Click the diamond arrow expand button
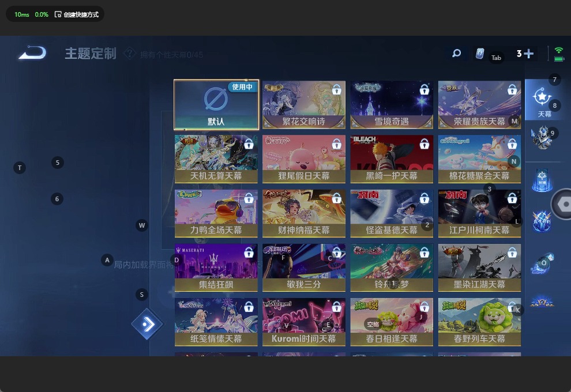The width and height of the screenshot is (571, 392). click(146, 324)
